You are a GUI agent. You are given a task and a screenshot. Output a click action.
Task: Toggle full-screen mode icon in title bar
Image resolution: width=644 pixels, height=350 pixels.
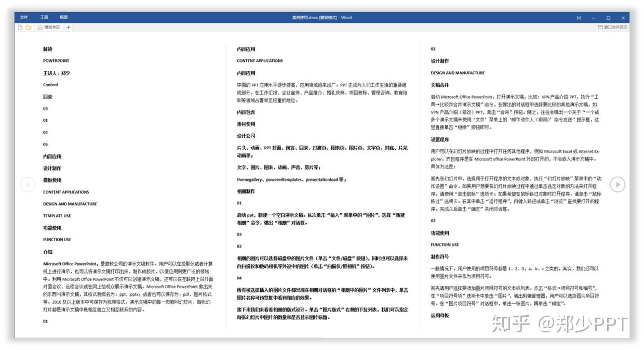[x=579, y=18]
